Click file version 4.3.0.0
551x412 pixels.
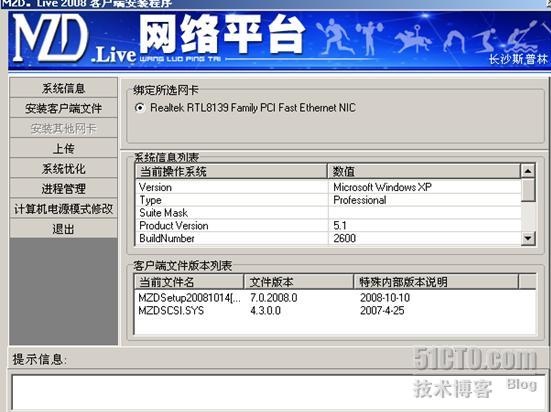[x=265, y=310]
